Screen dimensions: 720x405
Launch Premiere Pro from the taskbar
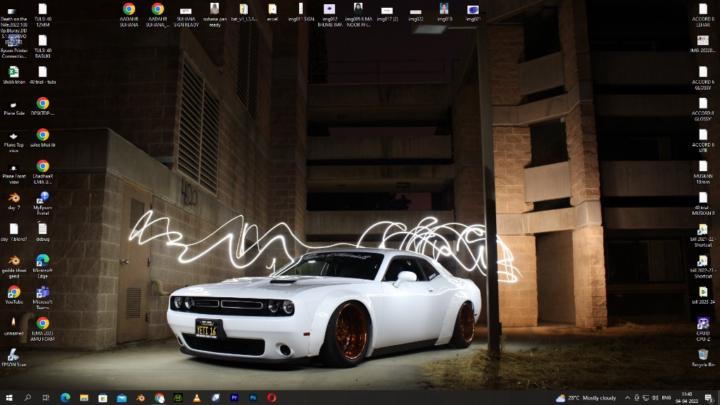click(x=235, y=398)
